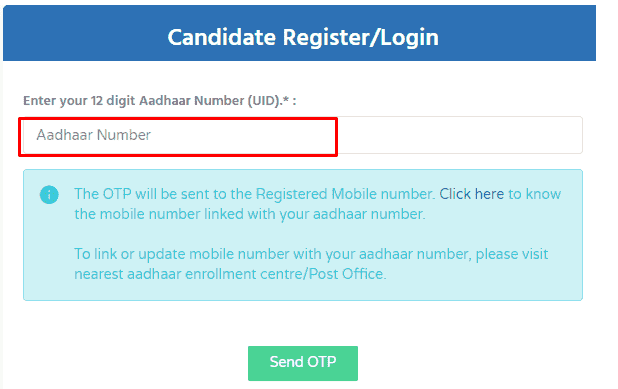
Task: Click the 'The OTP will be sent' sentence
Action: 255,194
